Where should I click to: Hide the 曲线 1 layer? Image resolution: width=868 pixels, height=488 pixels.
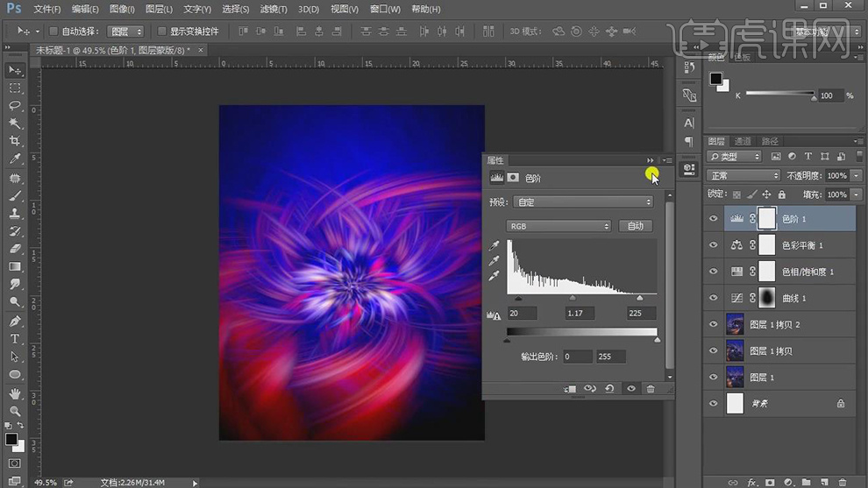[x=713, y=298]
